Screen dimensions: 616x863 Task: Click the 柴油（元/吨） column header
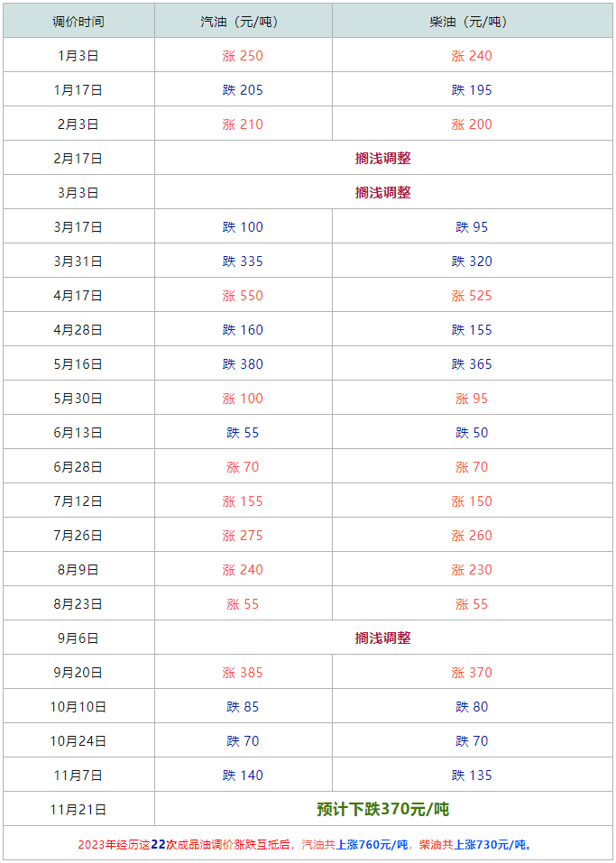[472, 22]
